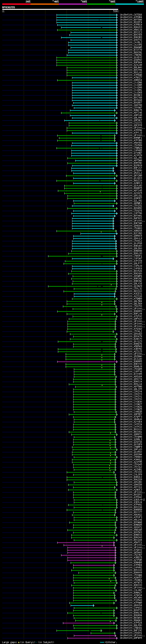Select the UniRef100_P33543 label
The width and height of the screenshot is (146, 644).
tap(131, 600)
